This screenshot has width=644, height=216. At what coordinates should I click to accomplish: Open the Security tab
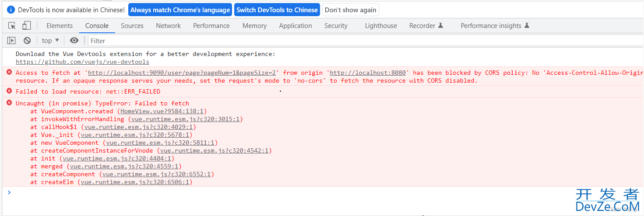[336, 25]
